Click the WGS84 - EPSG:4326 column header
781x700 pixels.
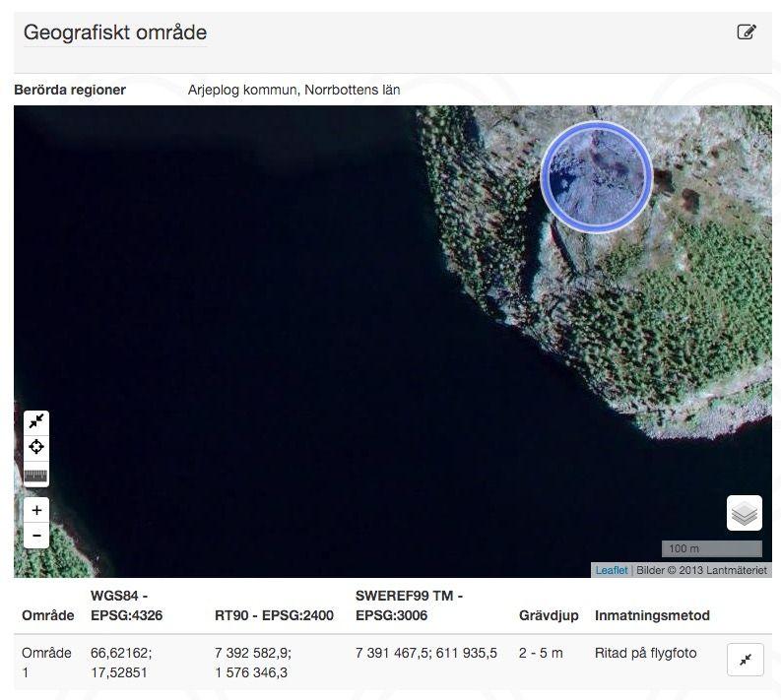(x=126, y=605)
